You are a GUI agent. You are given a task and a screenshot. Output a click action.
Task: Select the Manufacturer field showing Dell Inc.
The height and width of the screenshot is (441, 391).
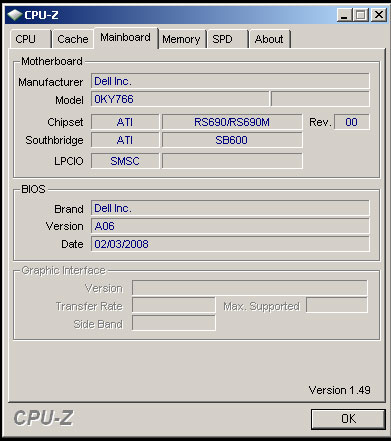pyautogui.click(x=230, y=81)
